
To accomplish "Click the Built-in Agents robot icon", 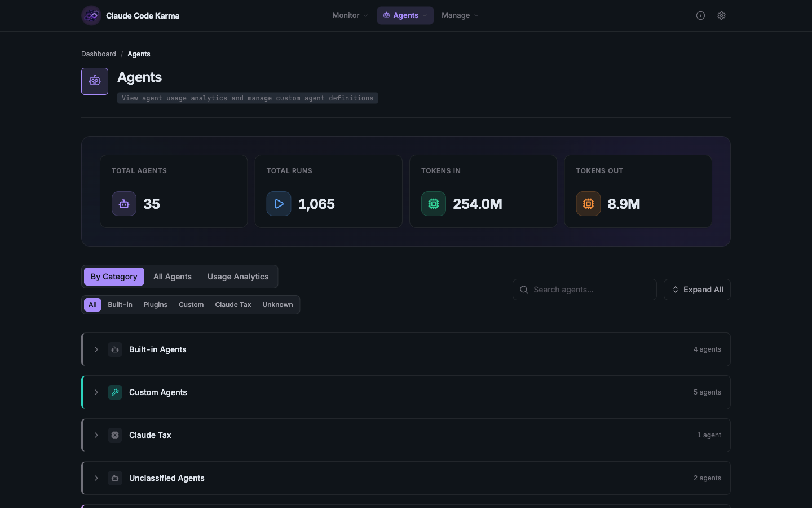I will [115, 349].
